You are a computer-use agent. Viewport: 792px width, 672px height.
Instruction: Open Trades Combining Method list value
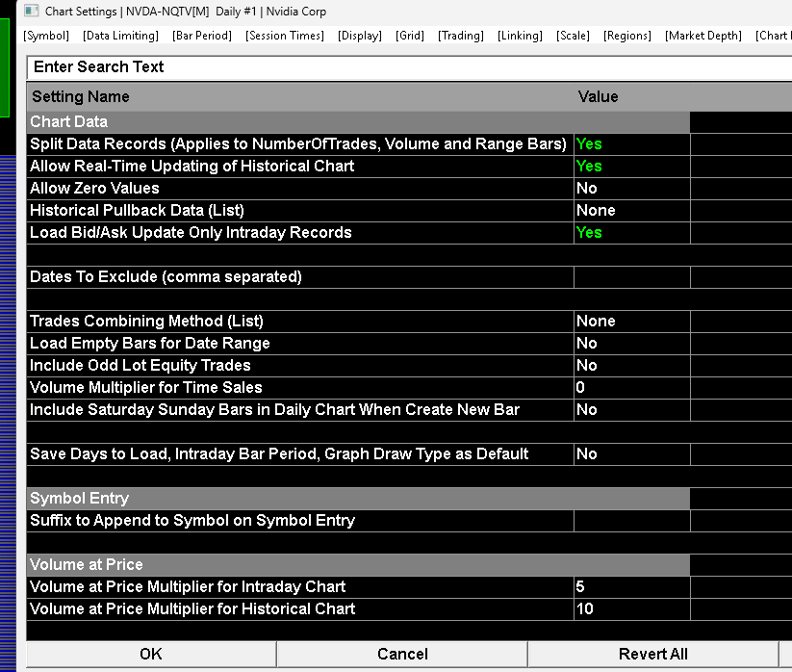point(632,321)
